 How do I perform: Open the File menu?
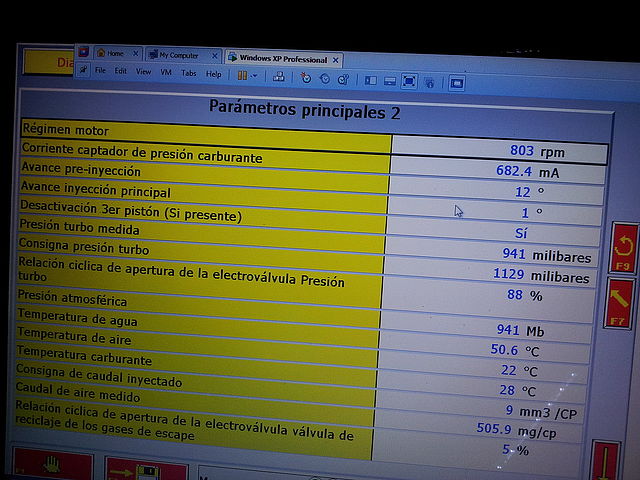[100, 72]
